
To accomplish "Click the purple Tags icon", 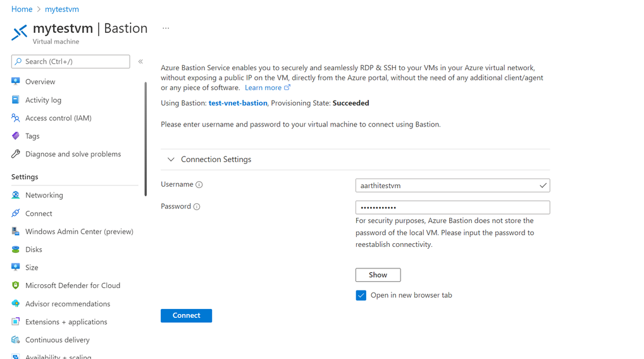I will (x=16, y=135).
